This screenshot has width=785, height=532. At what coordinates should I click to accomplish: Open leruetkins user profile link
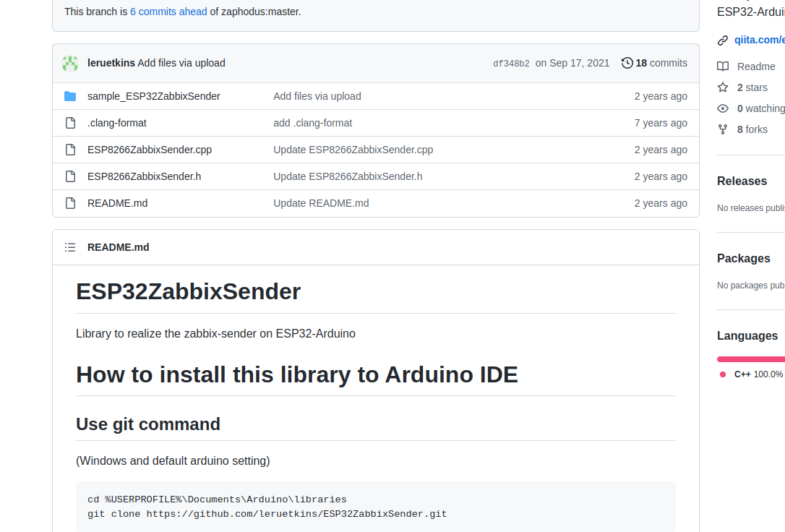pyautogui.click(x=111, y=63)
